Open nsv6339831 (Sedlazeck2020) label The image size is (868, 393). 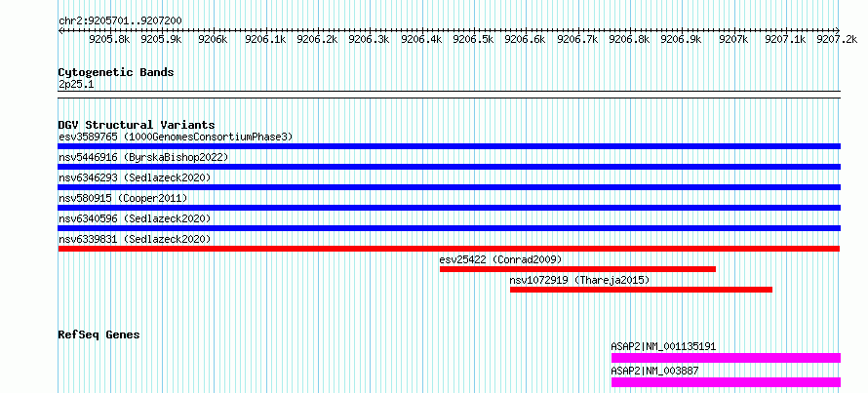pos(135,239)
